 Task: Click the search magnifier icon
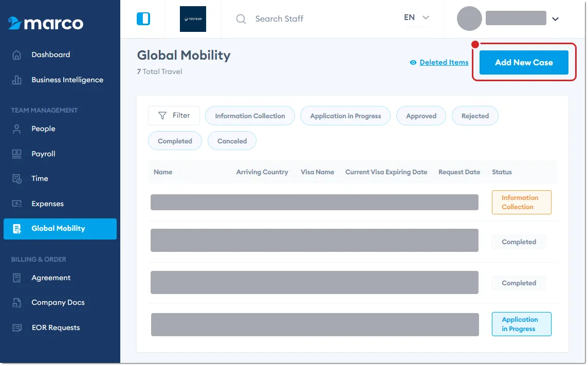(241, 19)
